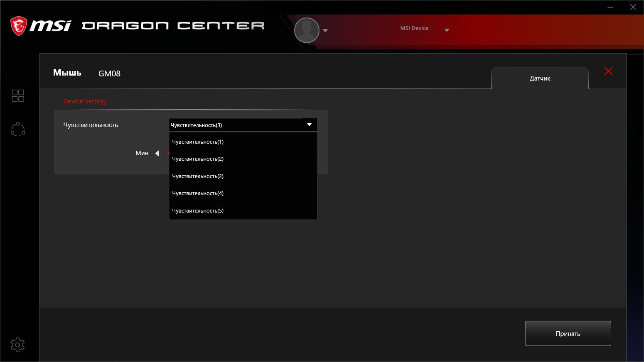The height and width of the screenshot is (362, 644).
Task: Decrease sensitivity with the Мин left arrow
Action: point(157,153)
